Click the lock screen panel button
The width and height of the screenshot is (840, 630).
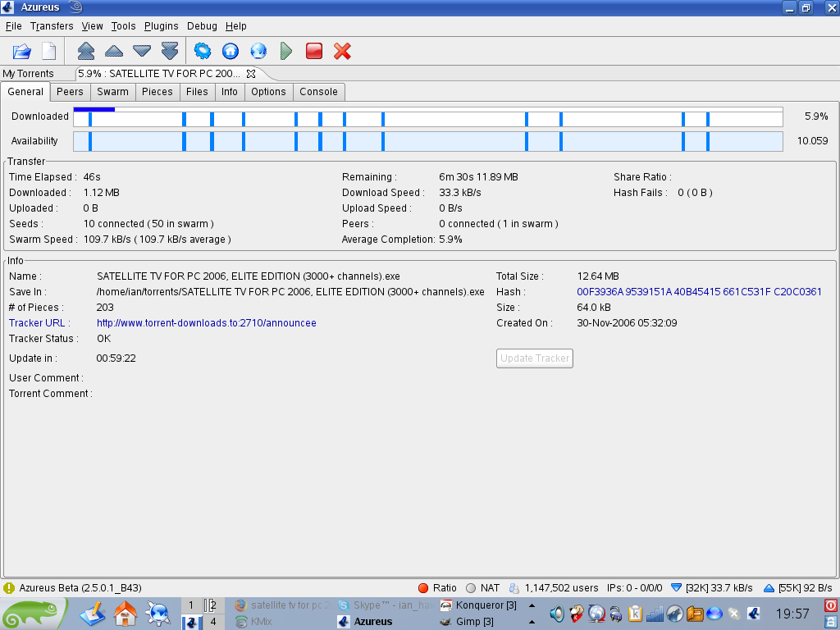(x=832, y=622)
